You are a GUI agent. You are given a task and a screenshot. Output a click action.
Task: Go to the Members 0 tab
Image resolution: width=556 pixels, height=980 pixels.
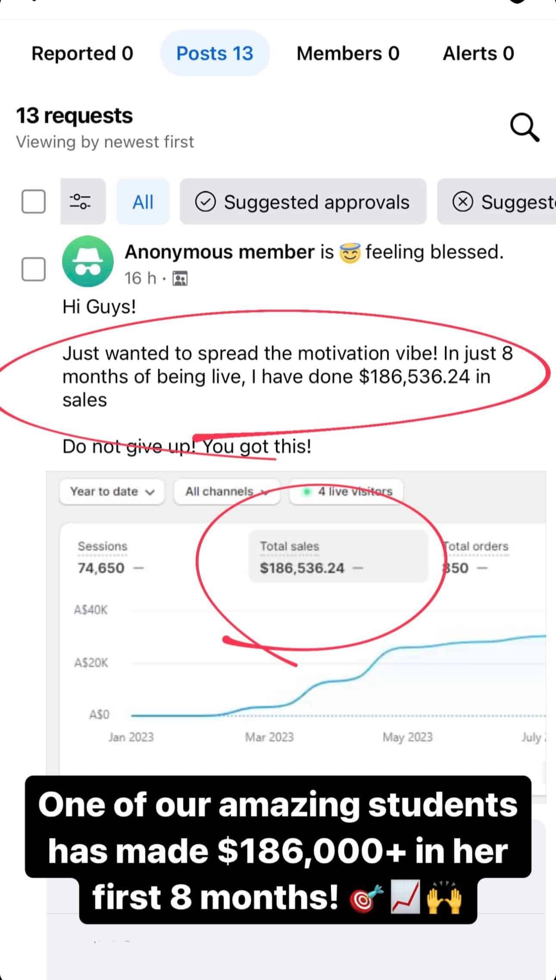(348, 53)
